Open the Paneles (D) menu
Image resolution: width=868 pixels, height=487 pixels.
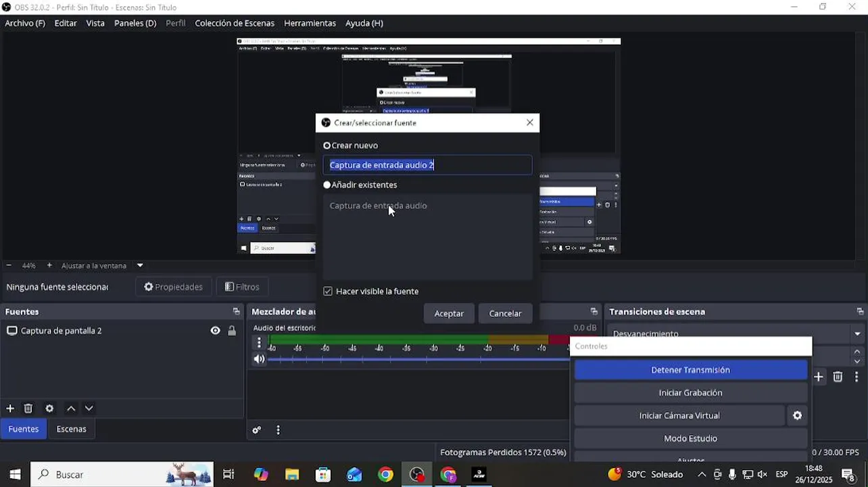[135, 23]
